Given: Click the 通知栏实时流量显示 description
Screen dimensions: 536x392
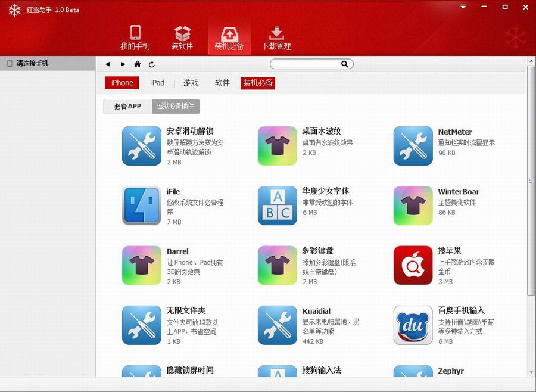Looking at the screenshot, I should 466,143.
